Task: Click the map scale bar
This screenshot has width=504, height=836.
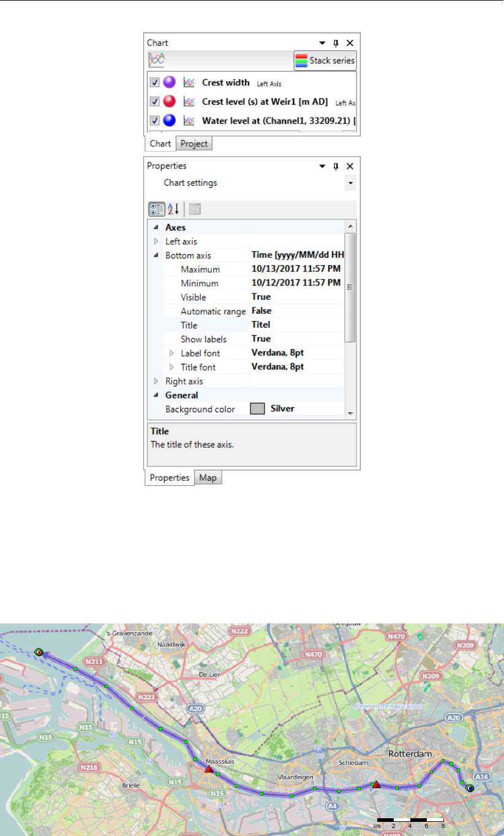Action: point(410,822)
